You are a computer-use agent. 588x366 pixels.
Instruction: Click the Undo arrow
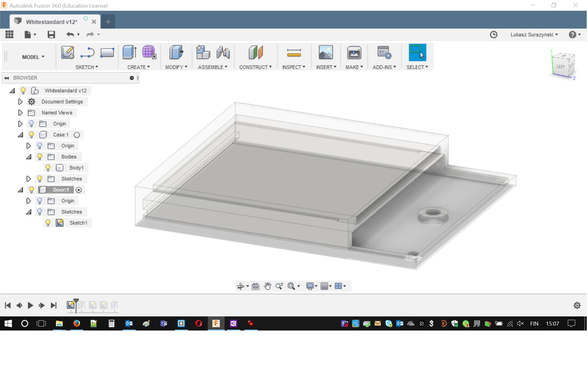(x=70, y=35)
